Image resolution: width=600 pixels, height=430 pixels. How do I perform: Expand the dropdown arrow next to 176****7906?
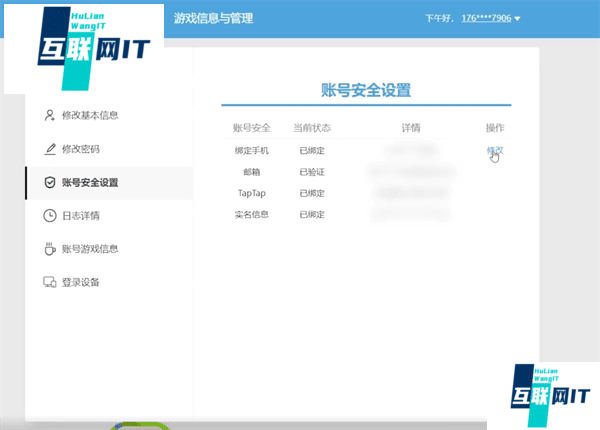(517, 19)
